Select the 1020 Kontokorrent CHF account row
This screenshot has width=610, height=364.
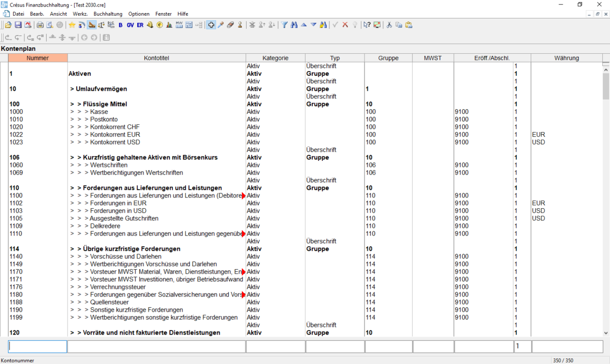click(x=115, y=127)
